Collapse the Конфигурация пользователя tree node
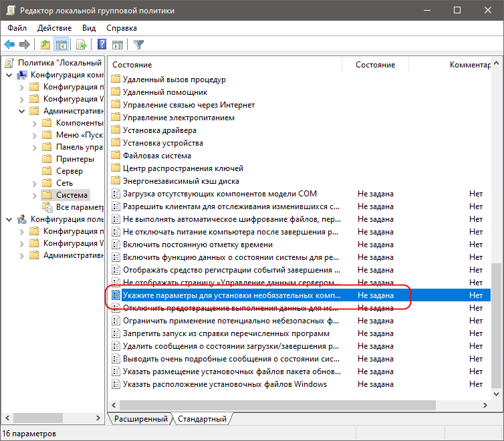Viewport: 504px width, 441px height. click(x=9, y=220)
